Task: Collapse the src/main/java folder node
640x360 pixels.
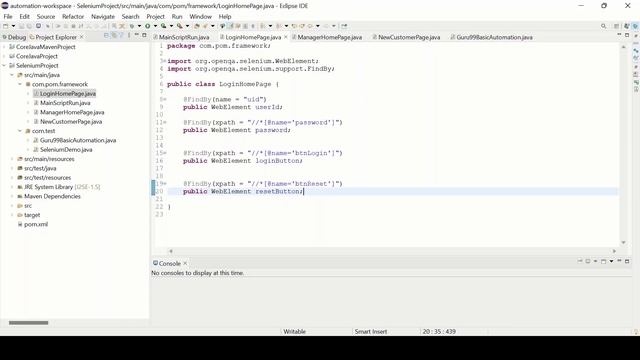Action: point(12,75)
